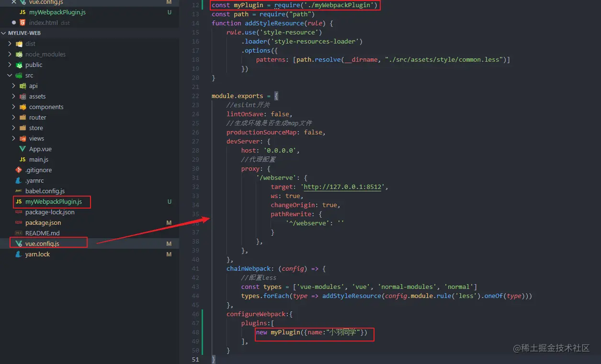Click the 'host: '0.0.0.0',' line
Image resolution: width=601 pixels, height=364 pixels.
click(x=271, y=150)
